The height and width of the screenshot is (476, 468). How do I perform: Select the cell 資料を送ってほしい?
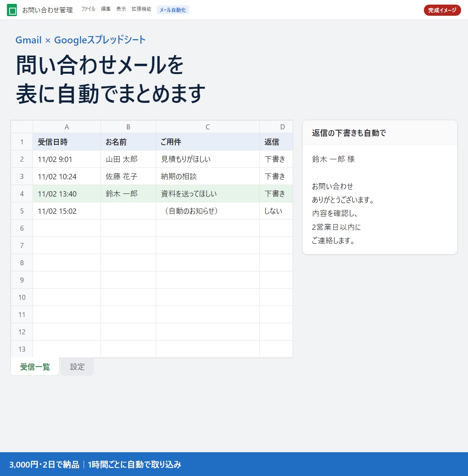pos(208,194)
